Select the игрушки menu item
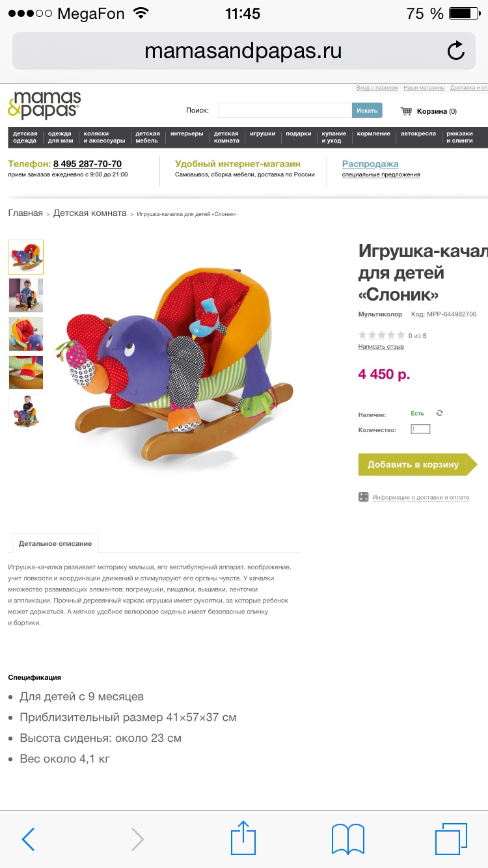Image resolution: width=488 pixels, height=868 pixels. (x=262, y=133)
